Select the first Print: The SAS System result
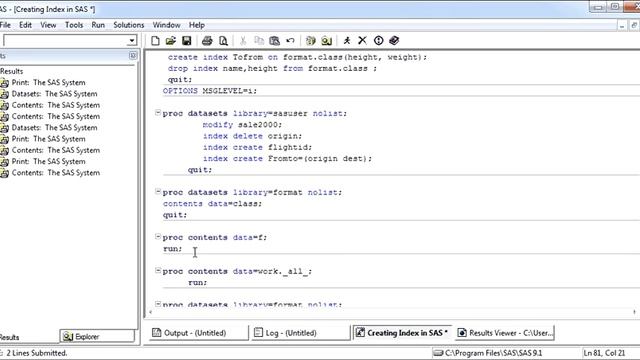The image size is (640, 360). click(x=49, y=82)
